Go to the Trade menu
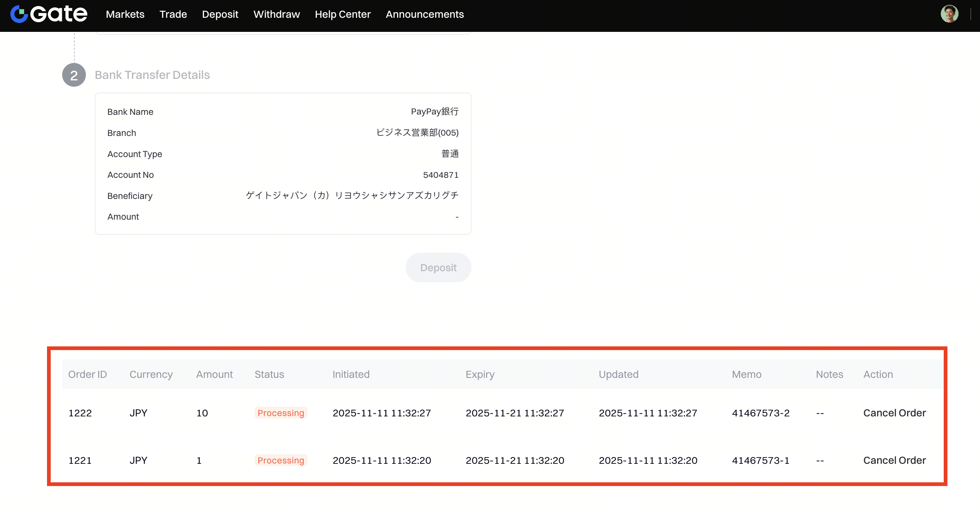This screenshot has width=980, height=509. [x=173, y=14]
